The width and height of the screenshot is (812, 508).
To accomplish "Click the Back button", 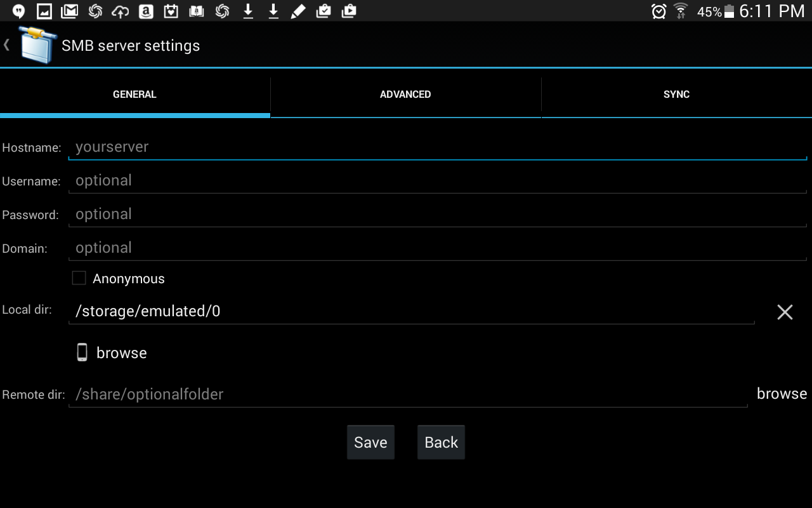I will pyautogui.click(x=441, y=442).
